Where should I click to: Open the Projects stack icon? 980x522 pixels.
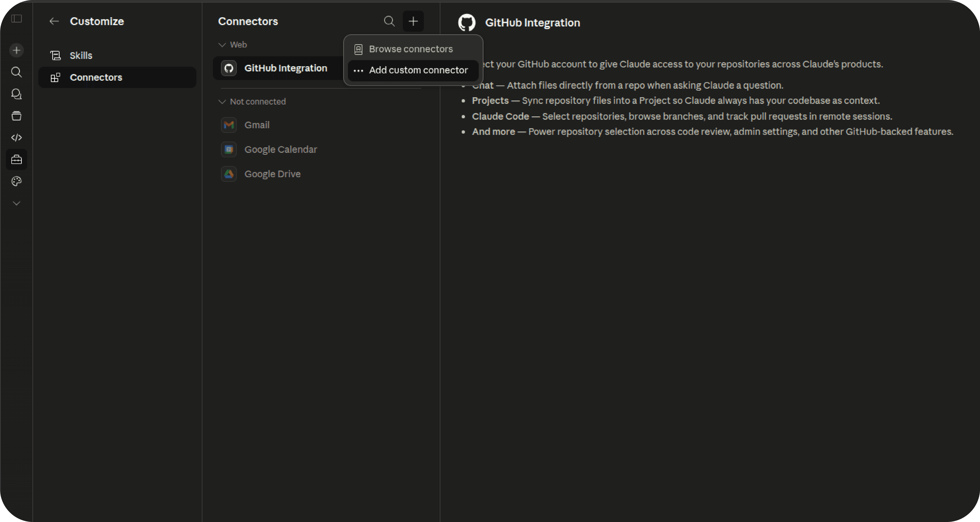[x=16, y=116]
